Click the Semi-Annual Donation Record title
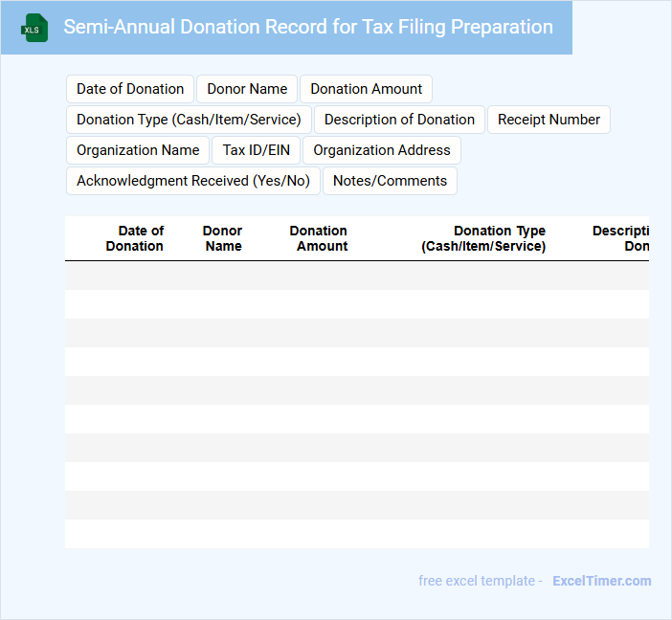 pyautogui.click(x=307, y=27)
